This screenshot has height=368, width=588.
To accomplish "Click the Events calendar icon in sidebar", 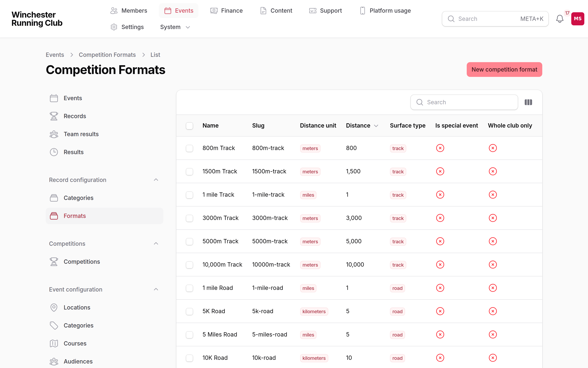I will click(54, 98).
